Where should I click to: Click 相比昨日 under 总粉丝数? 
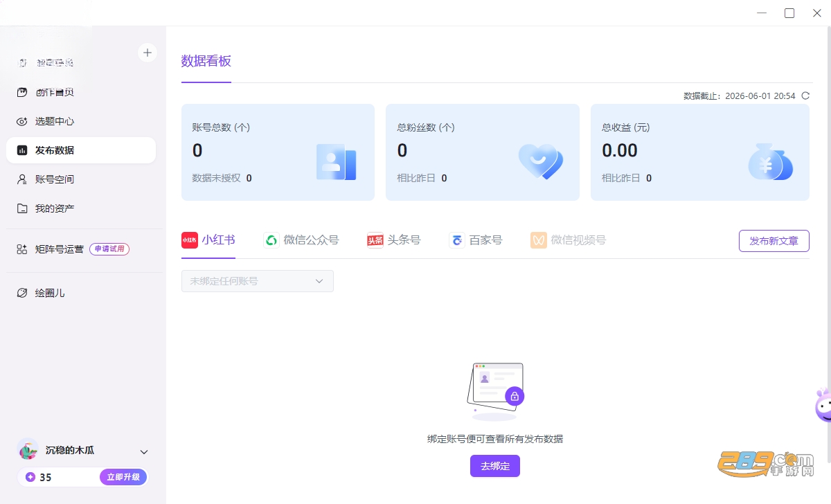416,178
